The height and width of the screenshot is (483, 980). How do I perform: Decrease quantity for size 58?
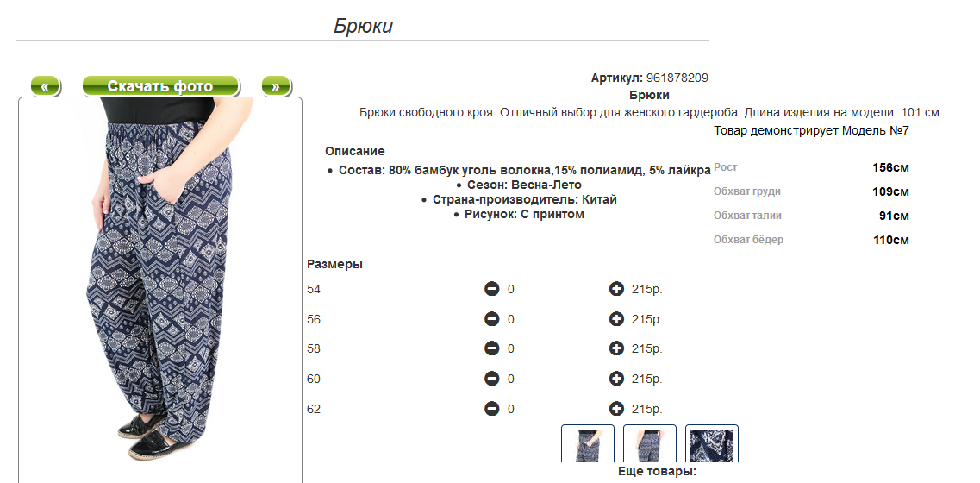pos(492,348)
